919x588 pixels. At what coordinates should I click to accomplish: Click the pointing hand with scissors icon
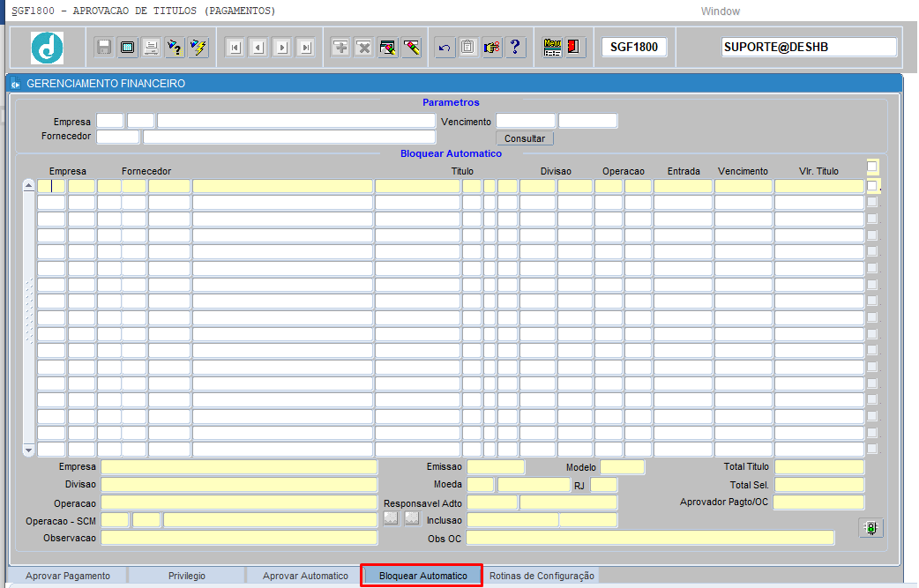pos(492,48)
